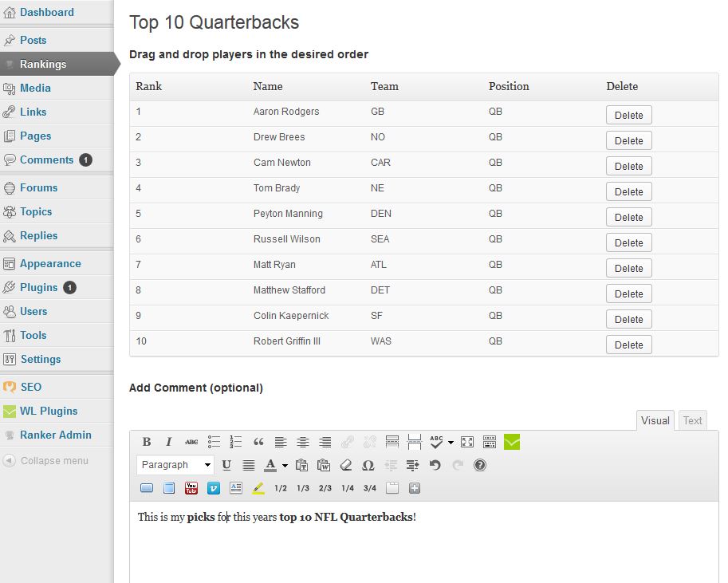
Task: Toggle the kitchen sink toolbar rows
Action: point(490,442)
